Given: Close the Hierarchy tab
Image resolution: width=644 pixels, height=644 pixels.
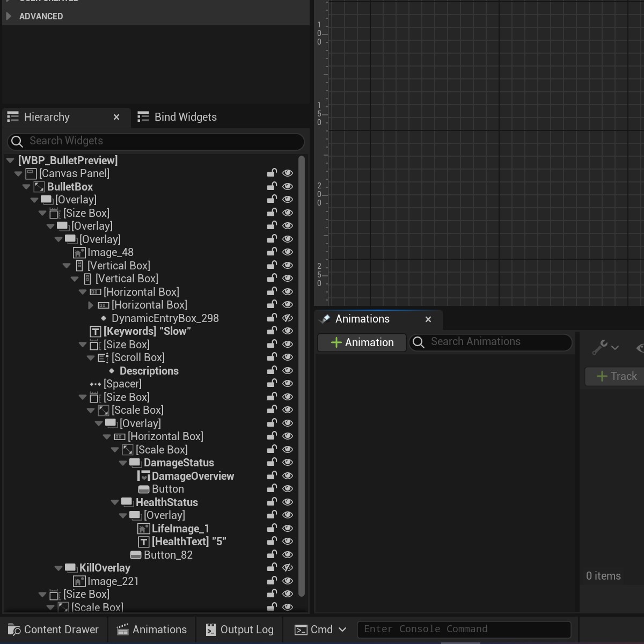Looking at the screenshot, I should click(x=116, y=117).
